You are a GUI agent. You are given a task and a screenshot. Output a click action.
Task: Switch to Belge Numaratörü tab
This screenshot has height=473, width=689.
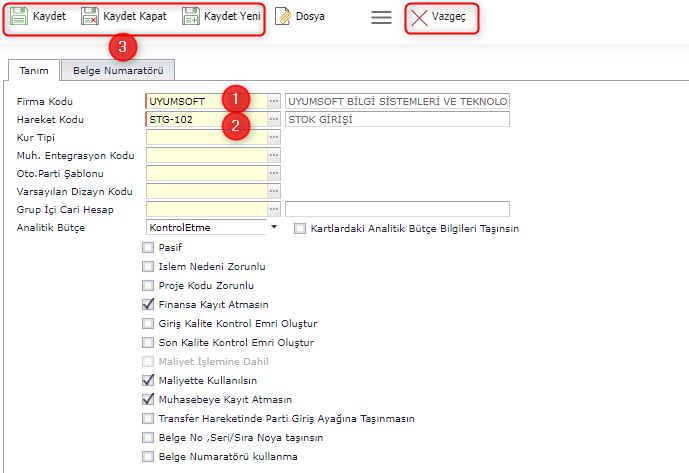coord(118,69)
